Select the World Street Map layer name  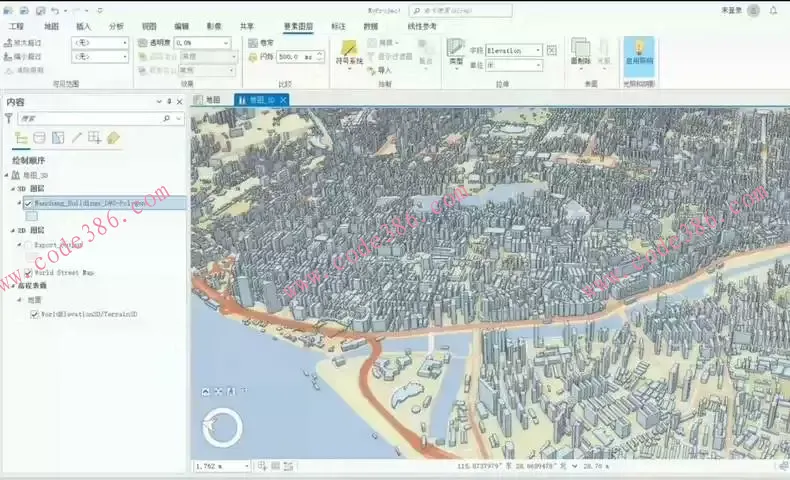tap(64, 272)
